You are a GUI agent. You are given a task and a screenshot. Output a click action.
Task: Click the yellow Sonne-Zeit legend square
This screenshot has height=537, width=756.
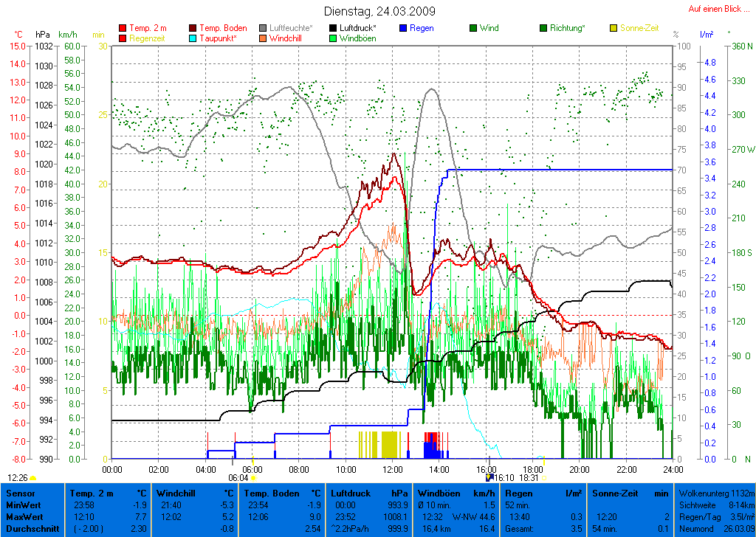click(x=614, y=28)
